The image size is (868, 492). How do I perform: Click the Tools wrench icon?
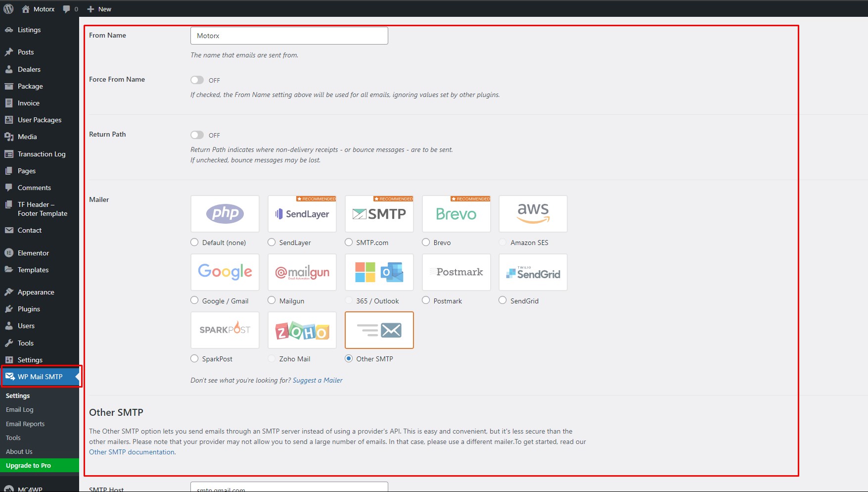[x=9, y=343]
